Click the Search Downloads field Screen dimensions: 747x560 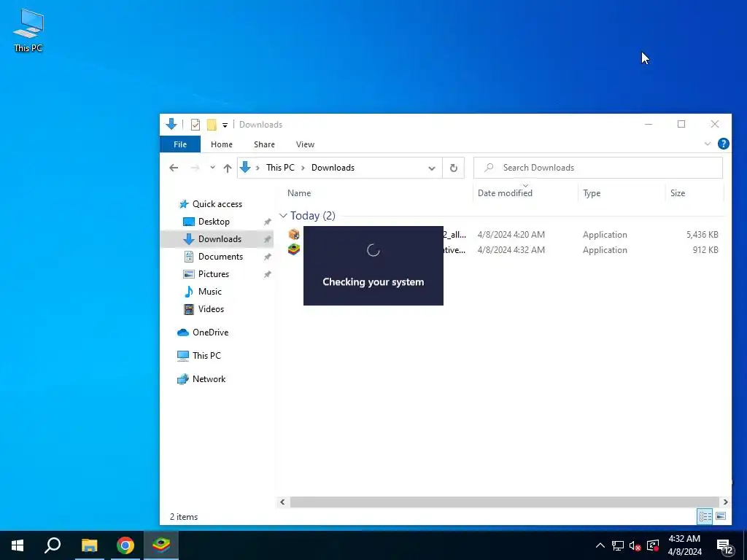598,168
